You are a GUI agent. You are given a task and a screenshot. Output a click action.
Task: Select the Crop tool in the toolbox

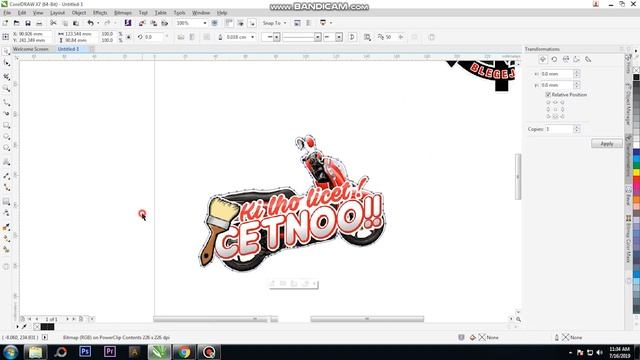[x=6, y=76]
